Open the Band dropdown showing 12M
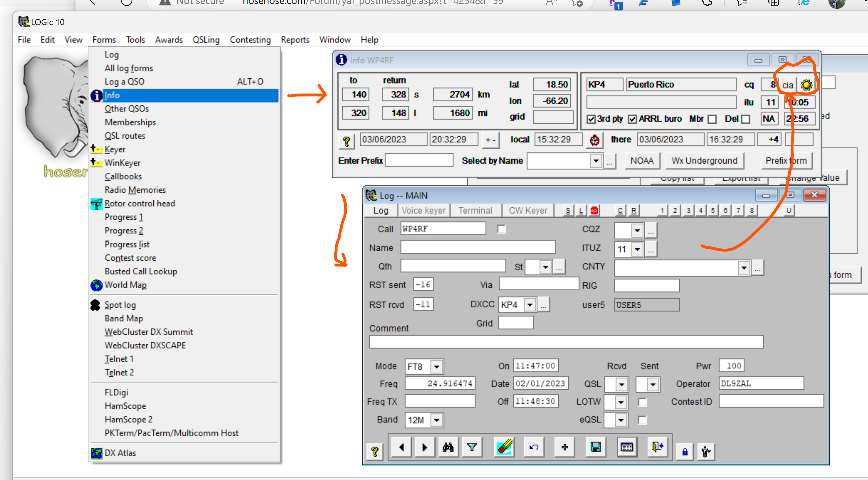Viewport: 868px width, 480px height. (437, 421)
